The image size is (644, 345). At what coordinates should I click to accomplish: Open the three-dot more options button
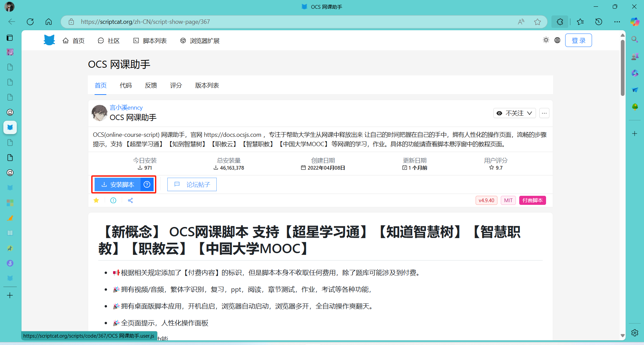point(544,113)
